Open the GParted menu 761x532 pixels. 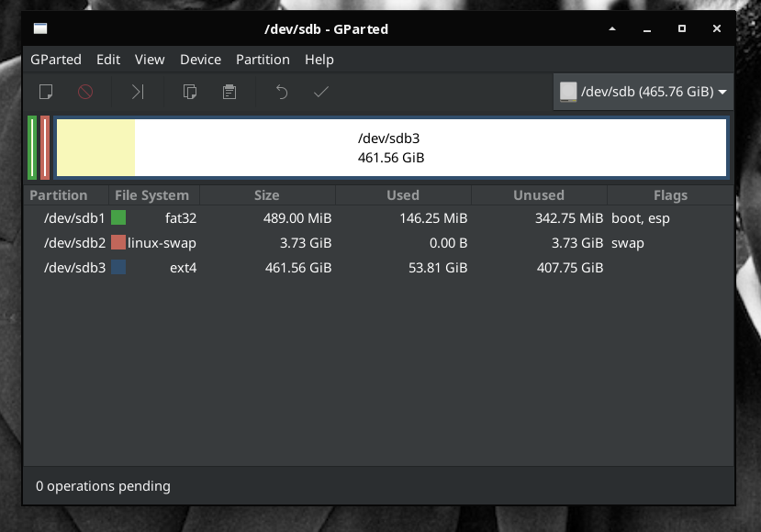click(56, 60)
